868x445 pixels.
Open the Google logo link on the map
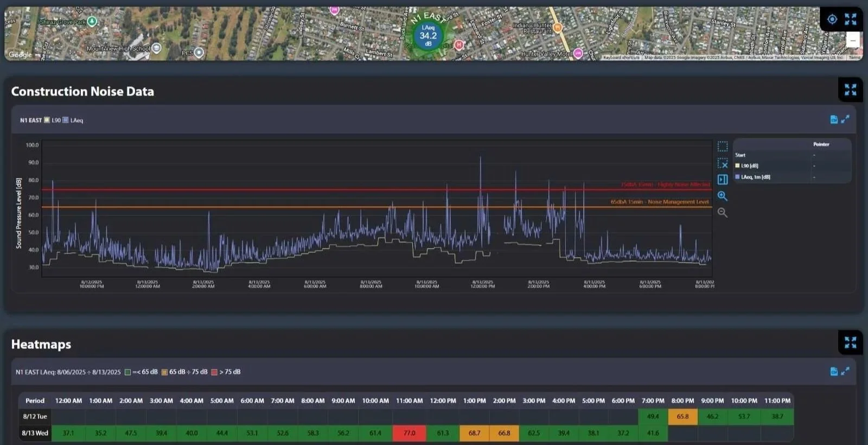coord(20,55)
